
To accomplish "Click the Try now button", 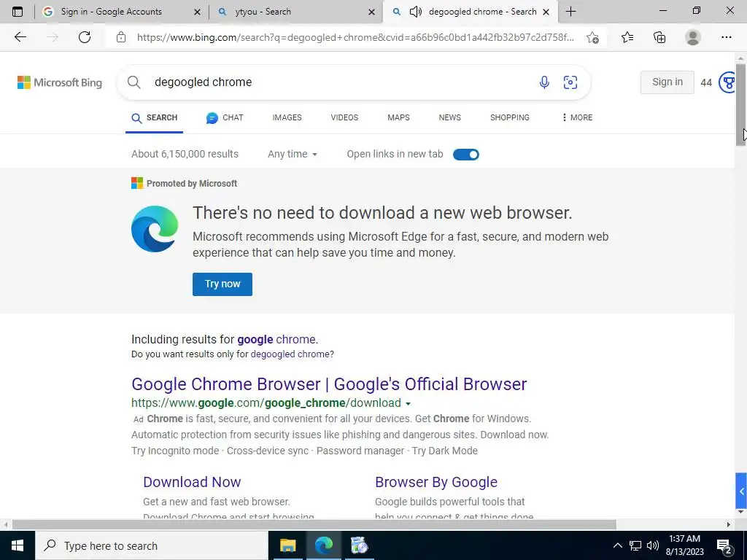I will coord(222,284).
